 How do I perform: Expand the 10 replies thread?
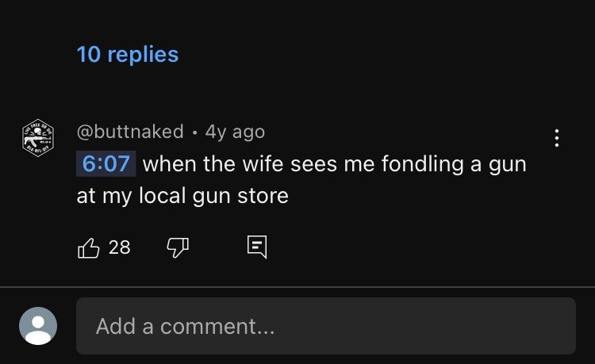click(128, 55)
